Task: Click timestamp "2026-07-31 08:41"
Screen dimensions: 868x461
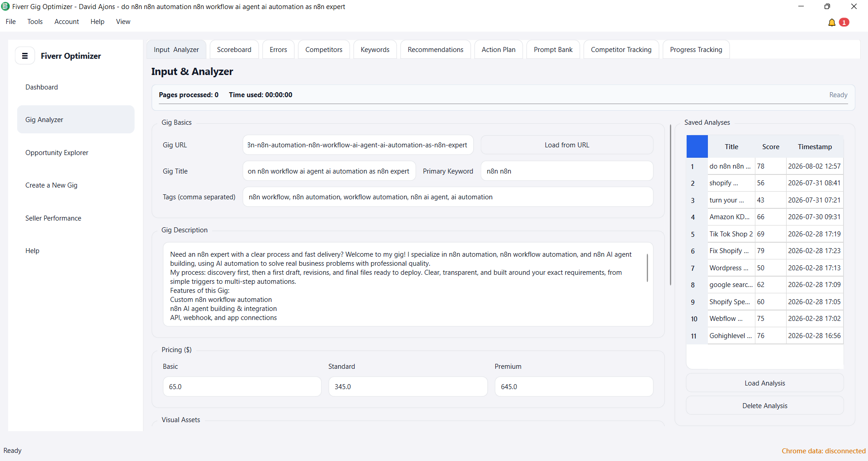Action: coord(815,183)
